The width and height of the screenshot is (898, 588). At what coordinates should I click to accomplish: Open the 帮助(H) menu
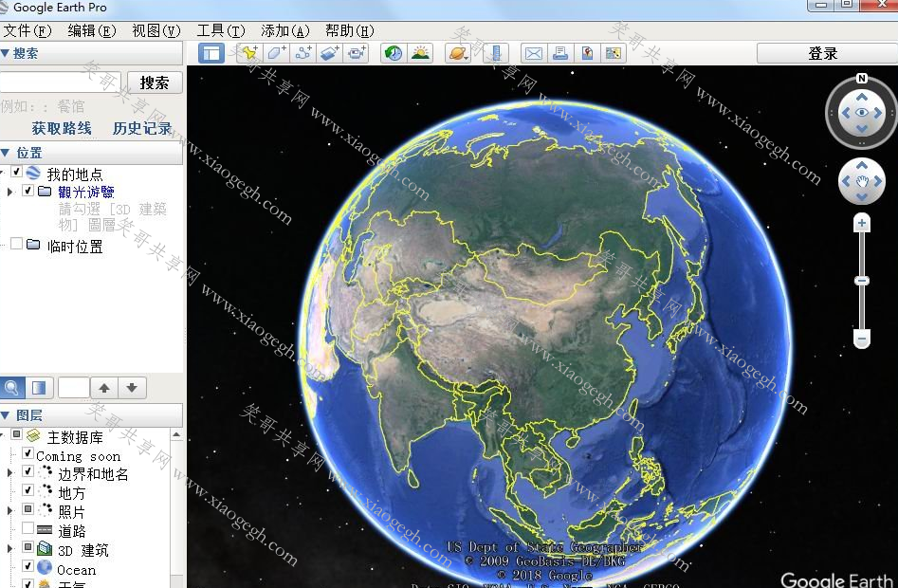coord(349,31)
